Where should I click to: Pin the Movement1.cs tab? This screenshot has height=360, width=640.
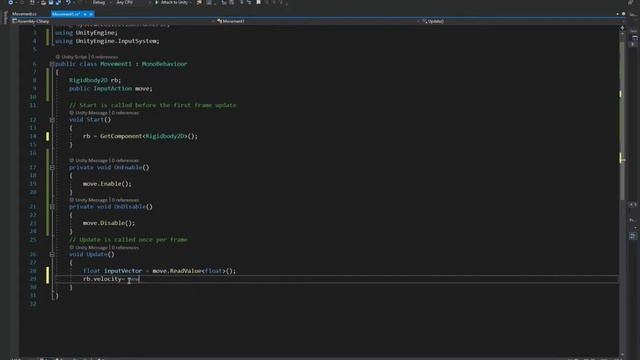[85, 14]
